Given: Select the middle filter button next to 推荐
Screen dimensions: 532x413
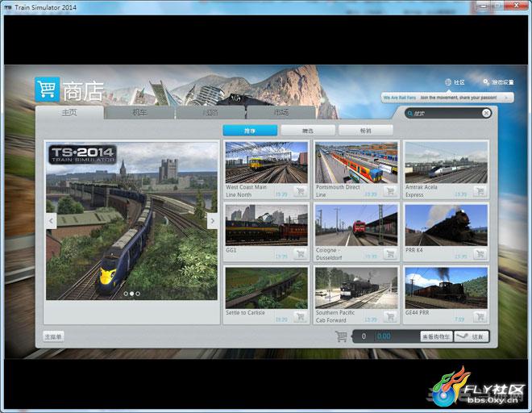Looking at the screenshot, I should pyautogui.click(x=308, y=131).
